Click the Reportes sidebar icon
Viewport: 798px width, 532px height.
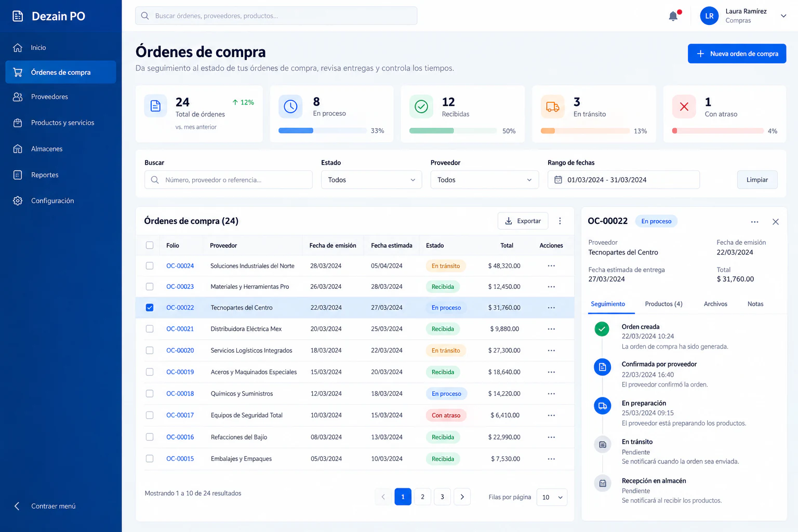point(18,175)
